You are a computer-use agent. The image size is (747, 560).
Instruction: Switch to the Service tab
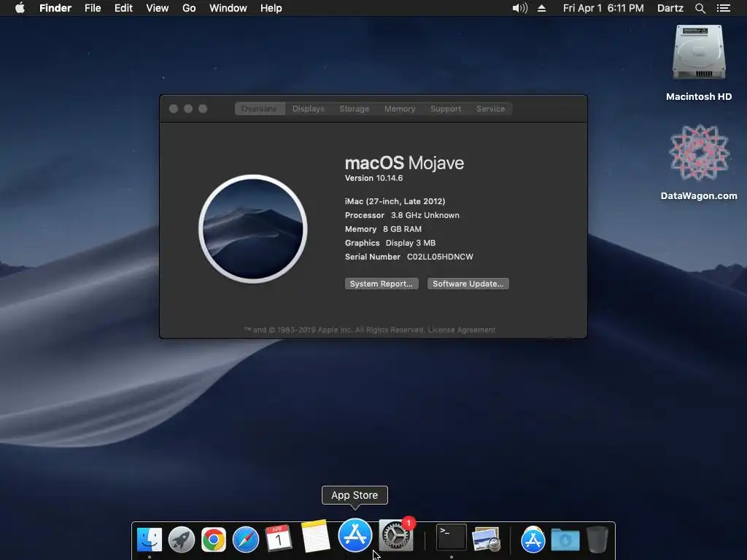point(490,109)
